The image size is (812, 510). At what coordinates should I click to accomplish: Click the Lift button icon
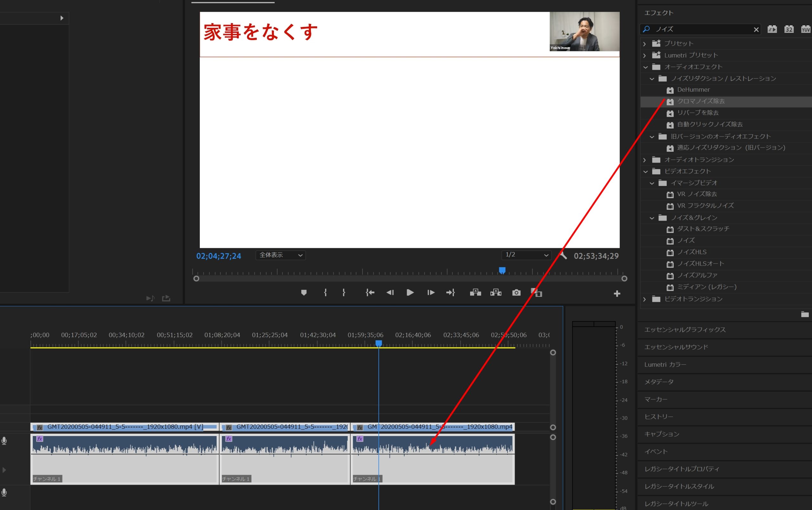click(x=475, y=292)
